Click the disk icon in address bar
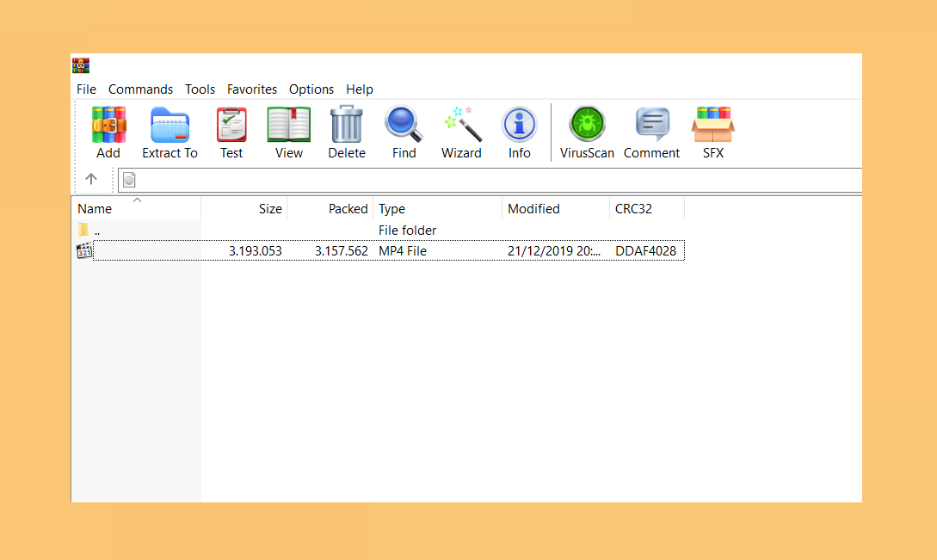This screenshot has height=560, width=937. tap(129, 180)
